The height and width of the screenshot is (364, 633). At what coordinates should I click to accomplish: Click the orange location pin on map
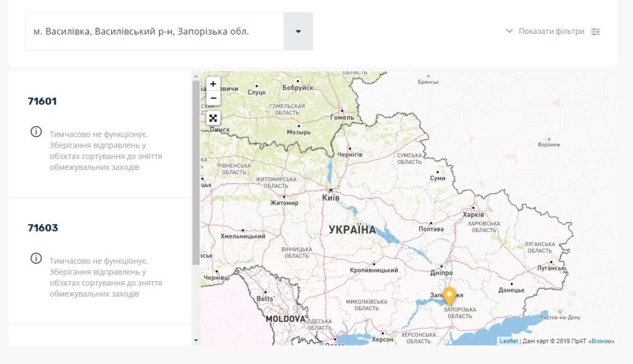(449, 296)
